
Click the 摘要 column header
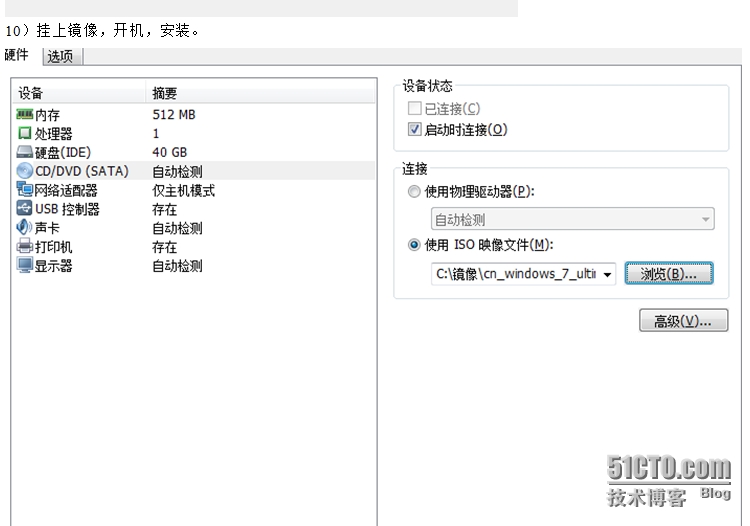pos(260,92)
